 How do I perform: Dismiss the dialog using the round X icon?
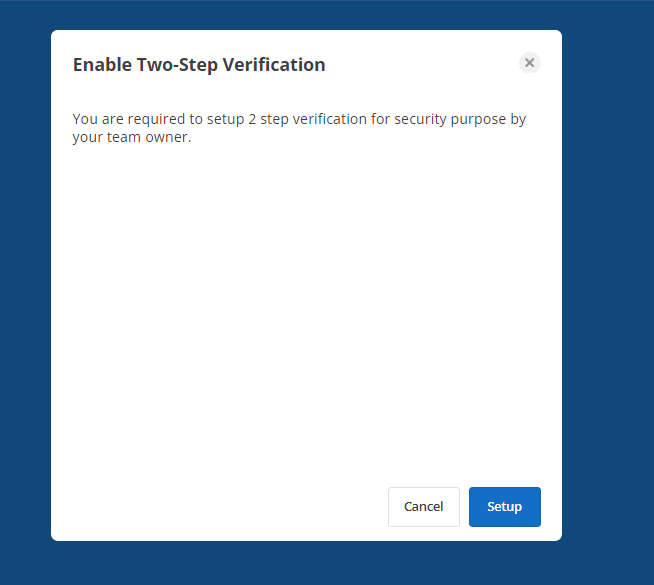tap(529, 63)
